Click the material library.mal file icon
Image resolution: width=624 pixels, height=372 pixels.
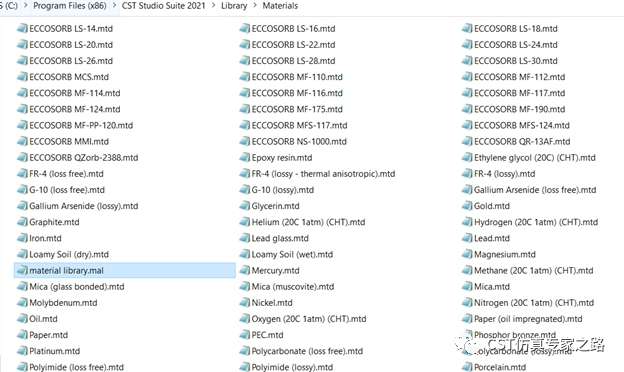tap(22, 271)
